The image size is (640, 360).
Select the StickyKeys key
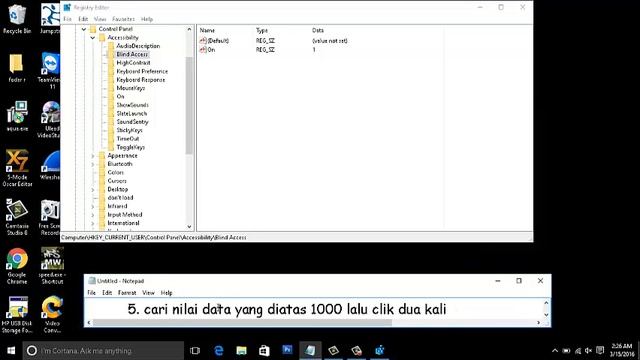[x=129, y=130]
